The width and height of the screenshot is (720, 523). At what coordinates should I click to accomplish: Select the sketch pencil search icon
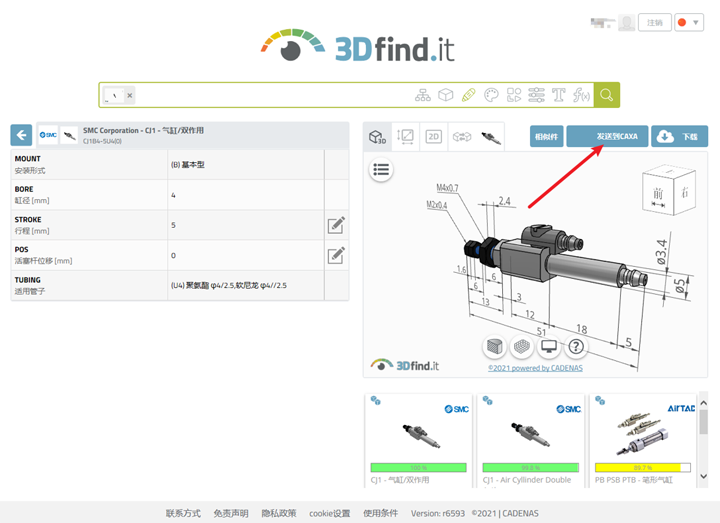click(x=468, y=95)
